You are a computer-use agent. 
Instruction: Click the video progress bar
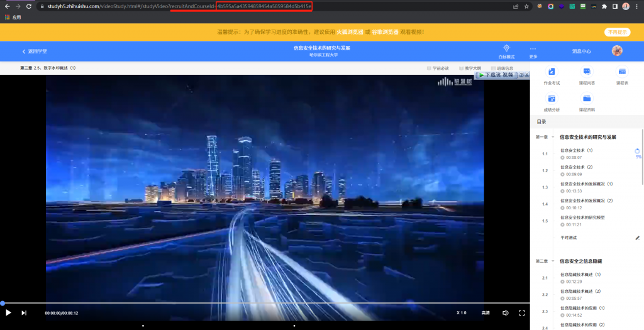coord(265,304)
